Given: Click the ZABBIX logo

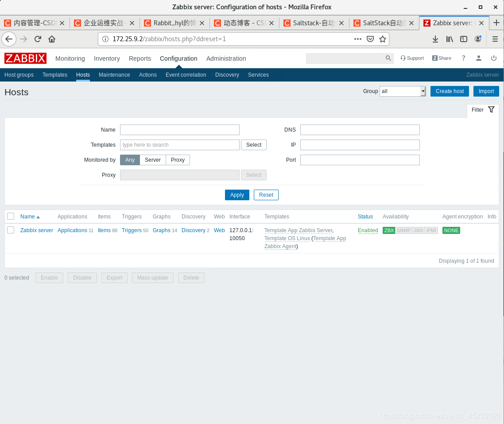Looking at the screenshot, I should click(25, 58).
